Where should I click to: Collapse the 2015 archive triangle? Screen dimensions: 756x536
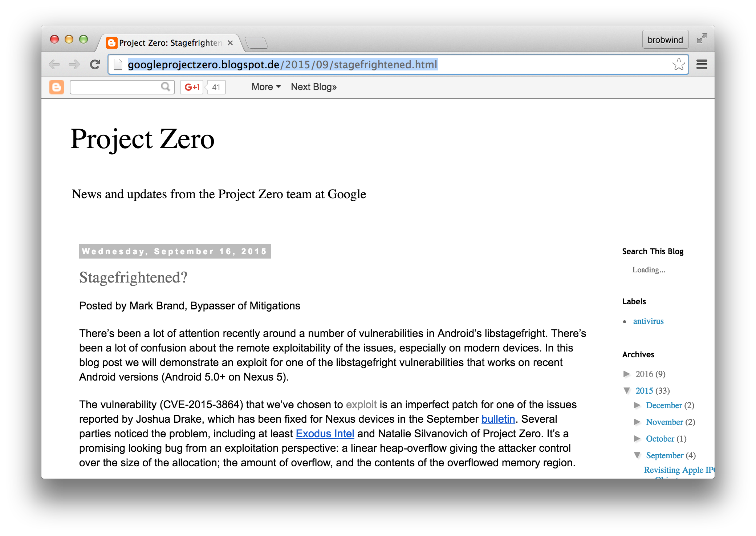point(627,390)
